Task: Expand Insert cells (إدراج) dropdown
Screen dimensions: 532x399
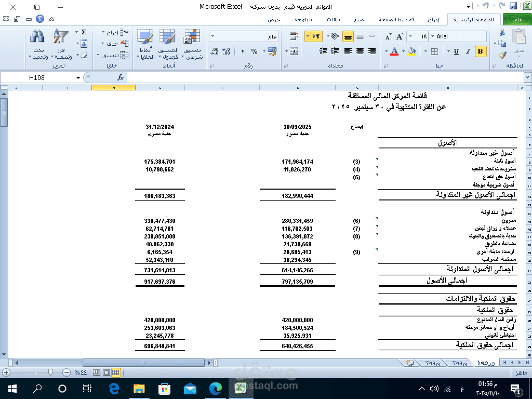Action: click(103, 32)
